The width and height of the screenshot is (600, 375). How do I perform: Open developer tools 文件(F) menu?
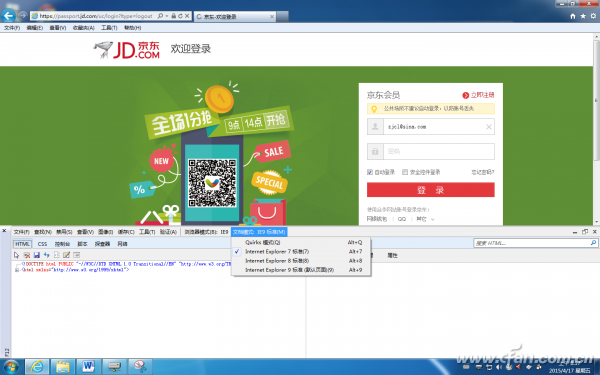coord(21,232)
